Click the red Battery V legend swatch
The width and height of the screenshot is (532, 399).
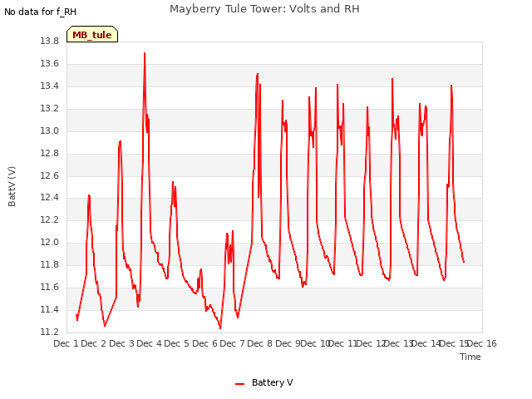point(239,384)
